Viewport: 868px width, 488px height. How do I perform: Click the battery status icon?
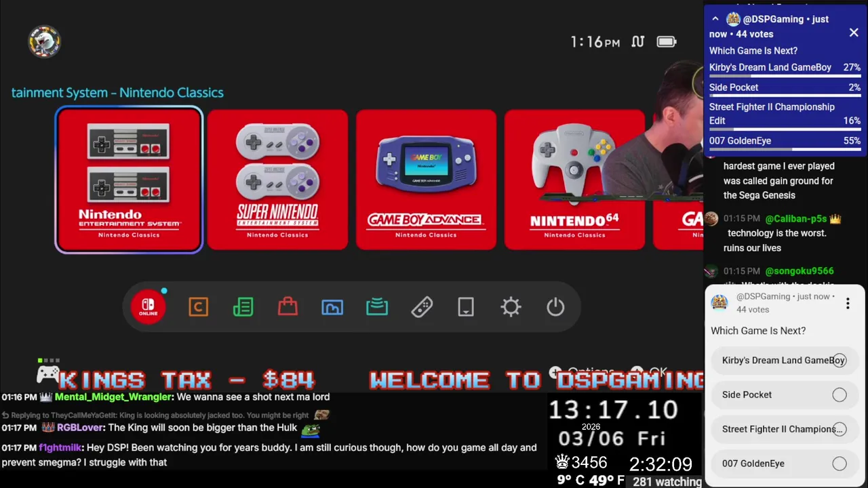[x=667, y=42]
